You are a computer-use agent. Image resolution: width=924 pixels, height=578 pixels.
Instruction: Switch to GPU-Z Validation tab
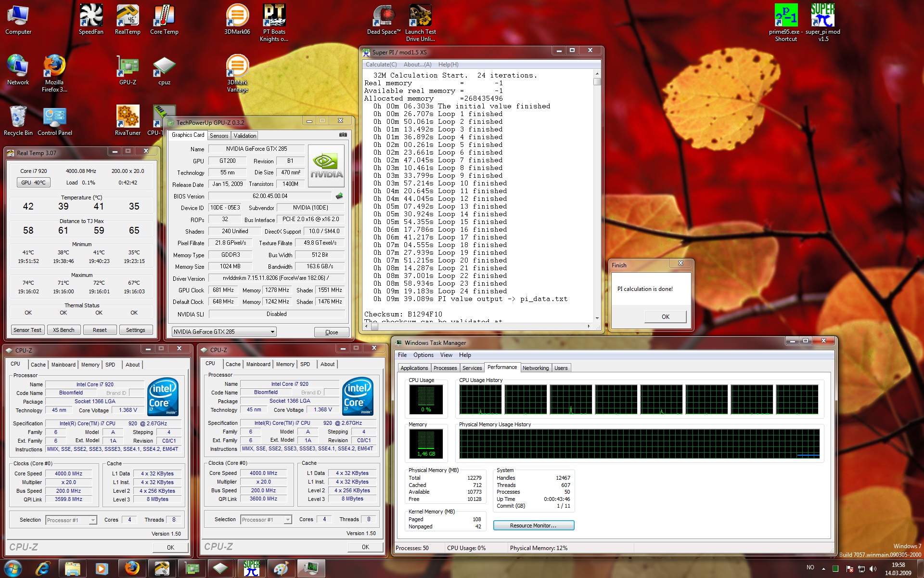pos(245,136)
